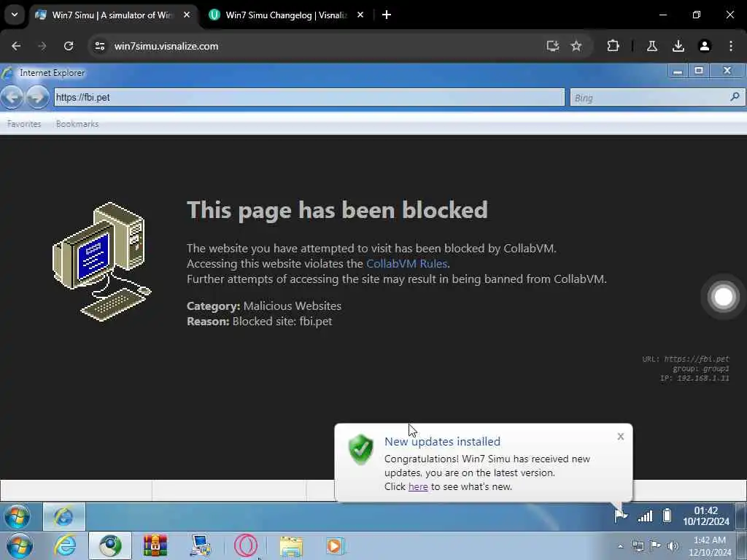Open WinRAR from the Windows taskbar
Viewport: 747px width, 560px height.
click(155, 546)
